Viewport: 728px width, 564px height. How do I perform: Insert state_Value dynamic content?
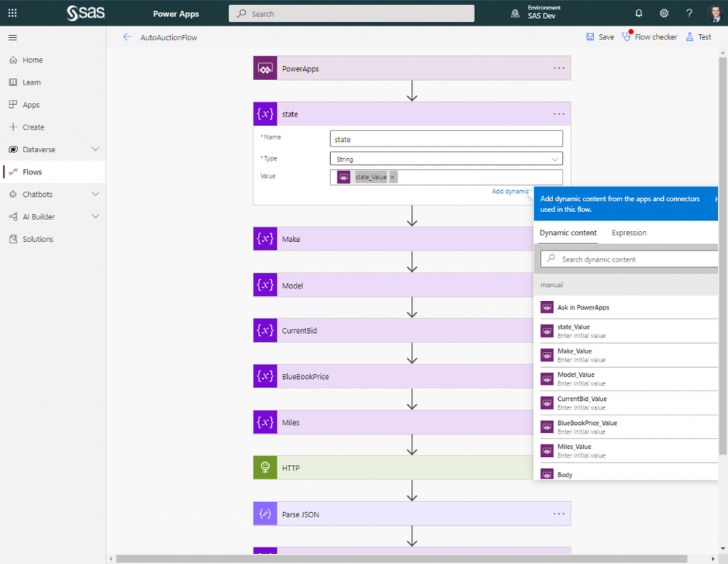[629, 331]
